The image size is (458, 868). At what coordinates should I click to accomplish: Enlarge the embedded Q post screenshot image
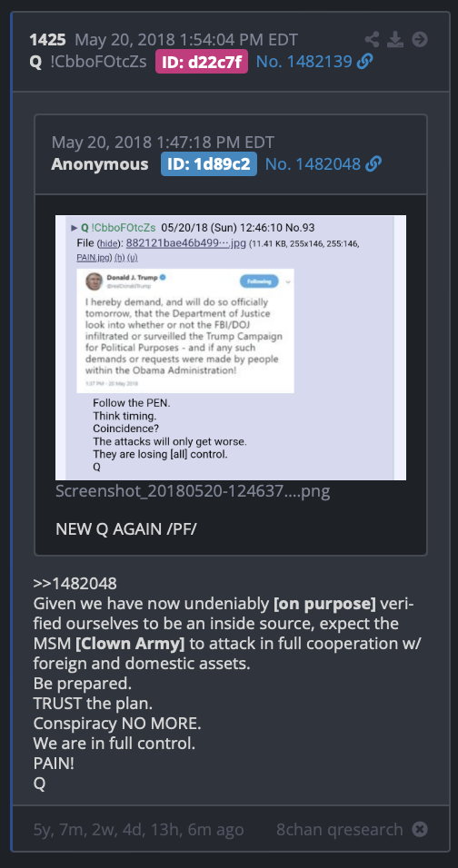(x=231, y=348)
